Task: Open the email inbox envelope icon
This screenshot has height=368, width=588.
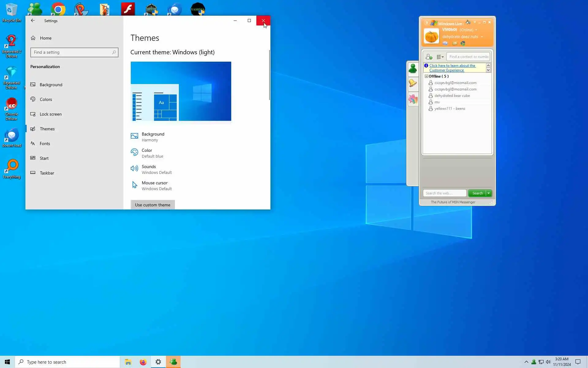Action: coord(445,43)
